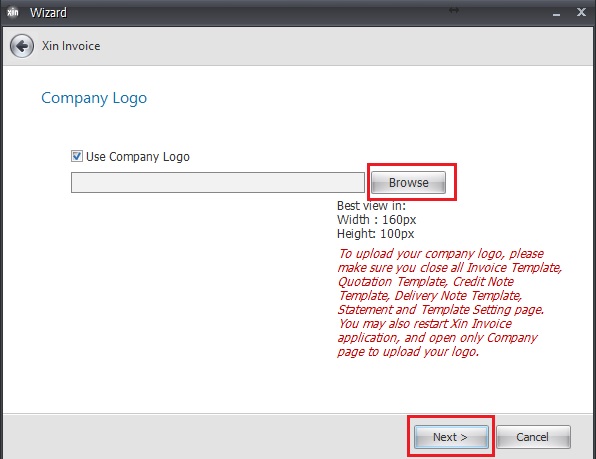Click the Xin app icon in title bar
596x459 pixels.
tap(13, 12)
